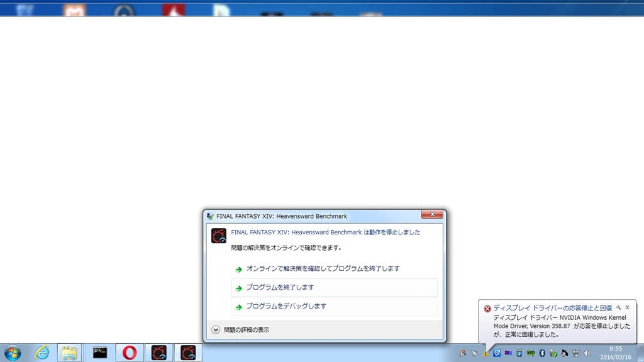This screenshot has height=362, width=644.
Task: Click the black bird-like tray icon
Action: pos(565,353)
